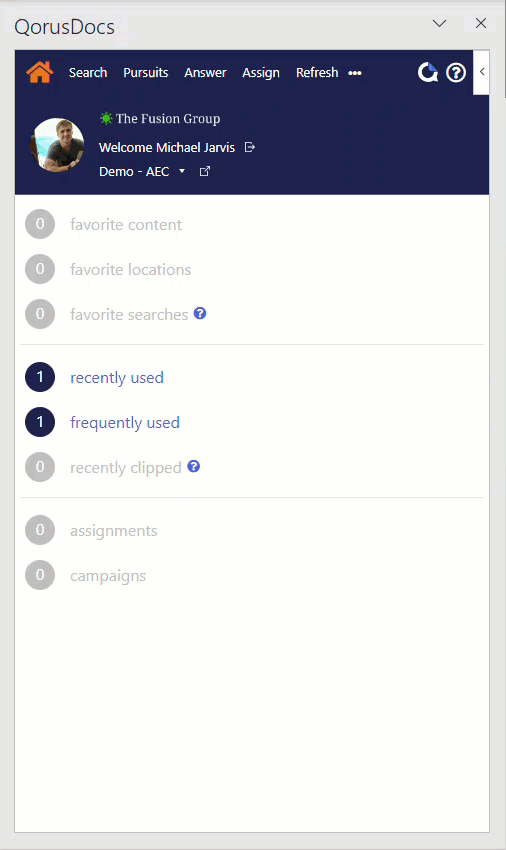Viewport: 506px width, 850px height.
Task: Open the frequently used link
Action: pyautogui.click(x=125, y=422)
